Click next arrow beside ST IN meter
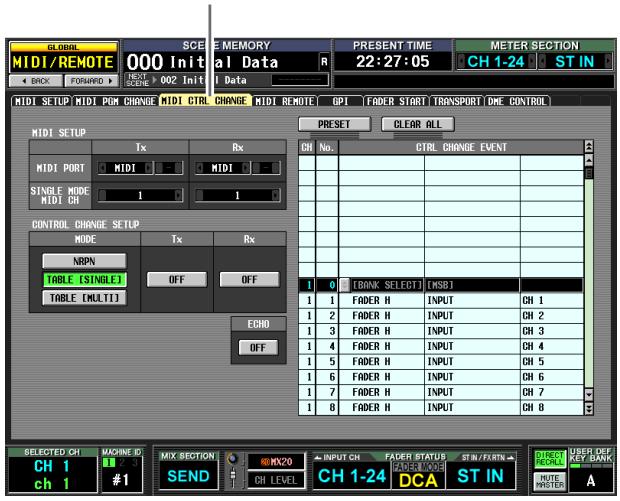This screenshot has width=620, height=501. [x=608, y=62]
